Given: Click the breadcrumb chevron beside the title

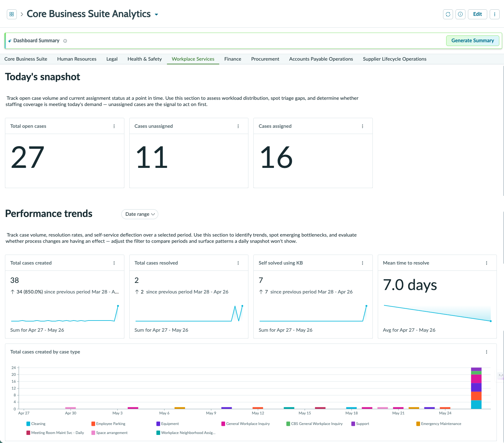Looking at the screenshot, I should click(x=22, y=14).
